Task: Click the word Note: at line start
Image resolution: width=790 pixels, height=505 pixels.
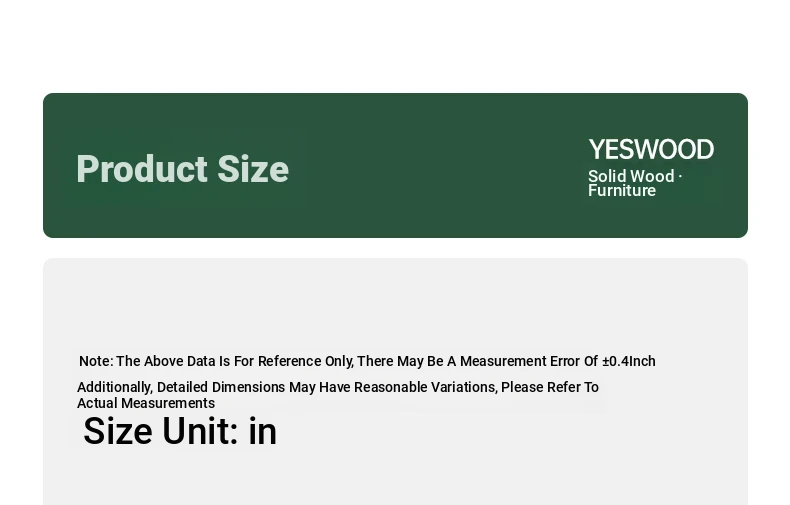Action: [96, 361]
